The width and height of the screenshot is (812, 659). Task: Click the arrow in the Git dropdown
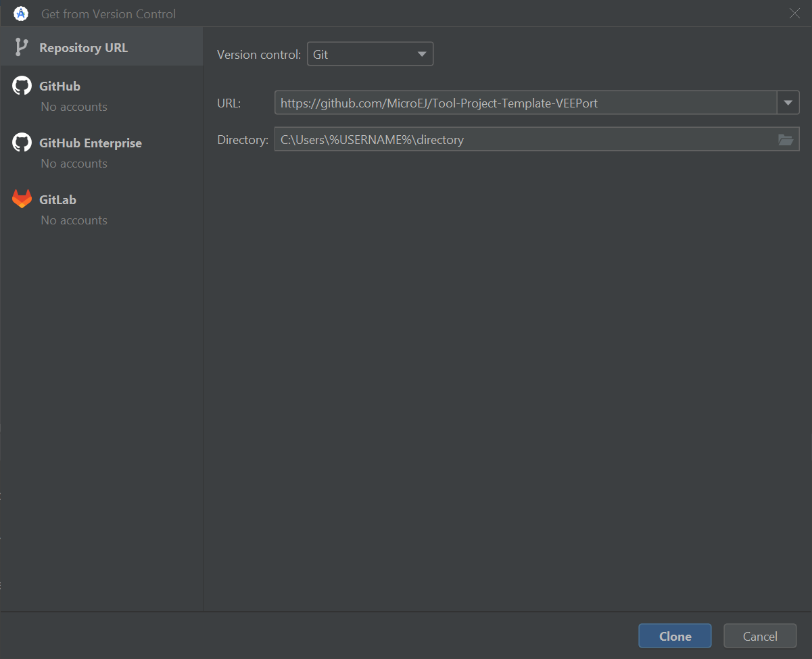pos(422,54)
